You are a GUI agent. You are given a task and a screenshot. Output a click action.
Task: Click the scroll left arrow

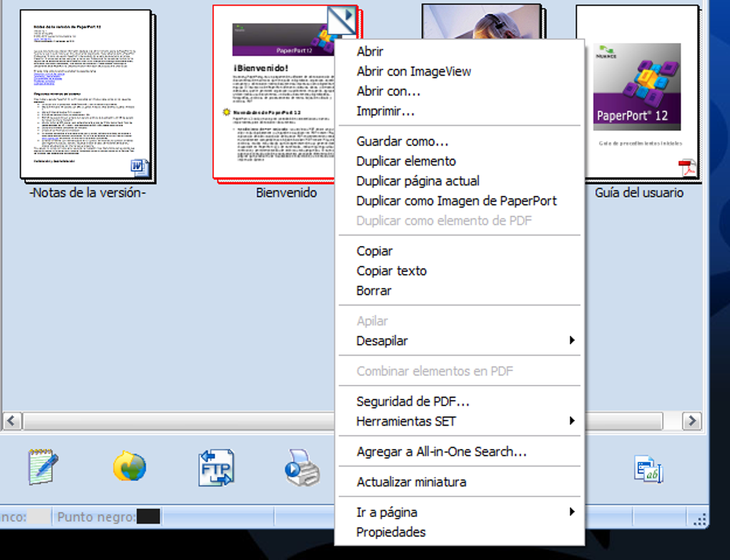coord(11,421)
